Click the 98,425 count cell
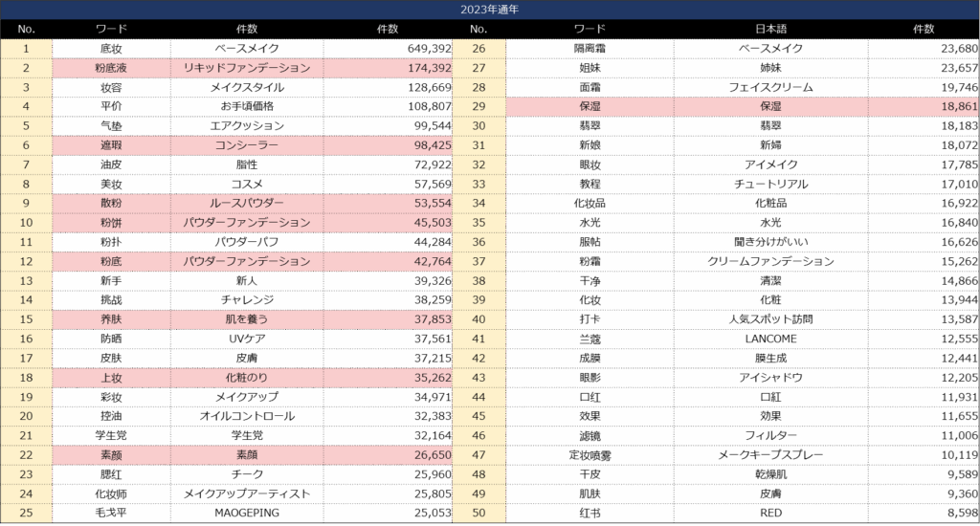 click(388, 145)
